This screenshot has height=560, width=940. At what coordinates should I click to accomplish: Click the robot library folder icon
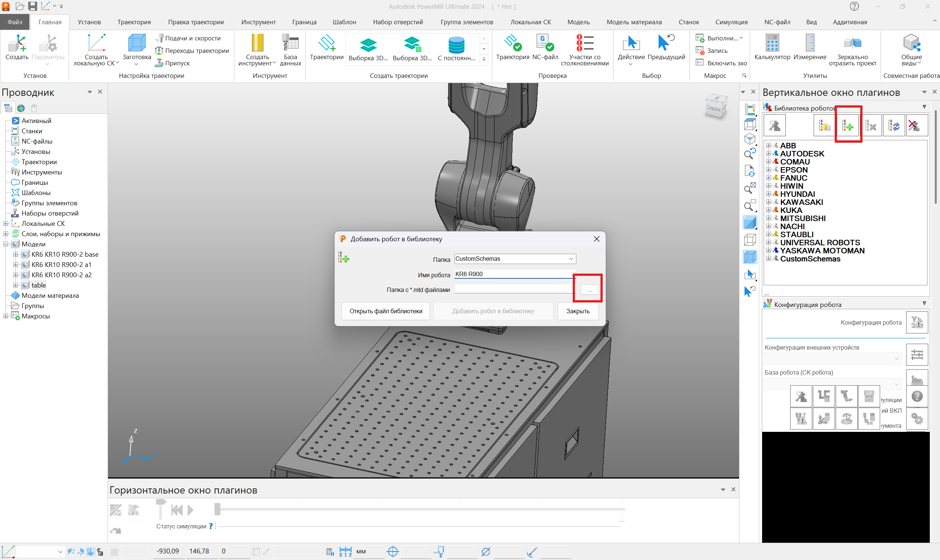pos(825,125)
